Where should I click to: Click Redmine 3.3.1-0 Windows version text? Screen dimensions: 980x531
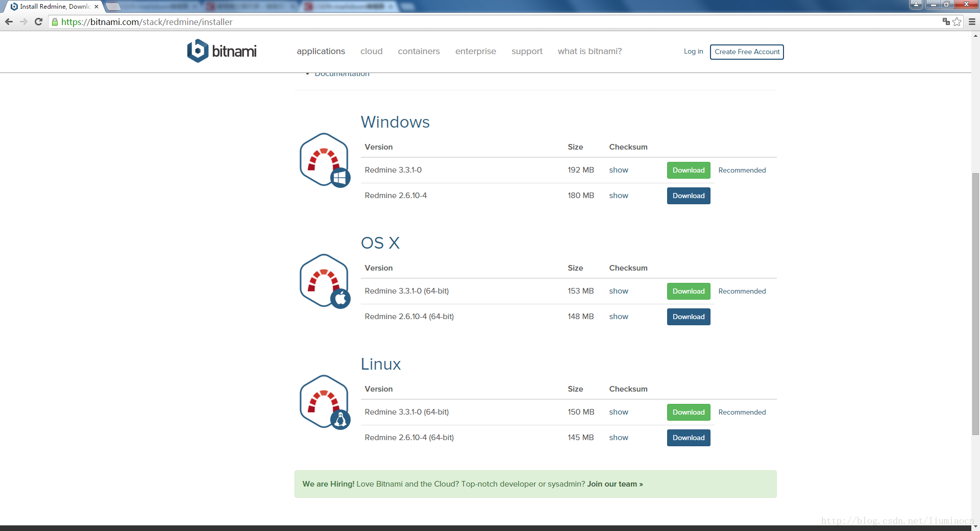[393, 170]
